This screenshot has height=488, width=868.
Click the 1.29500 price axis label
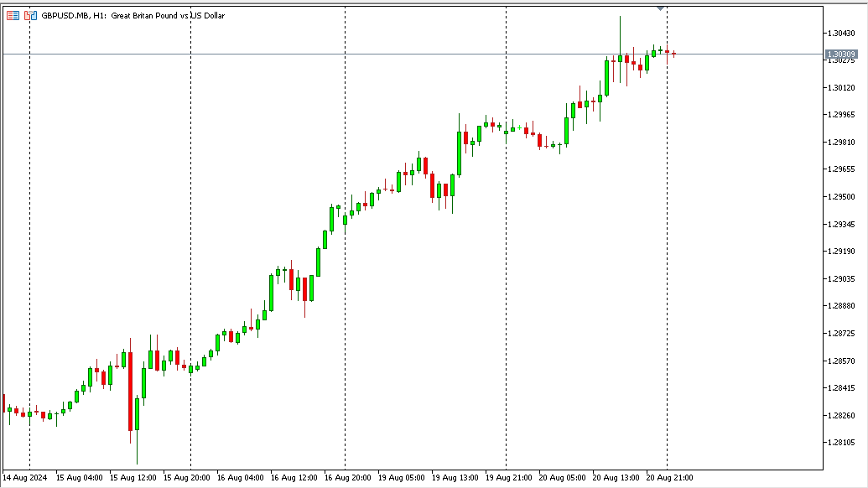[841, 196]
